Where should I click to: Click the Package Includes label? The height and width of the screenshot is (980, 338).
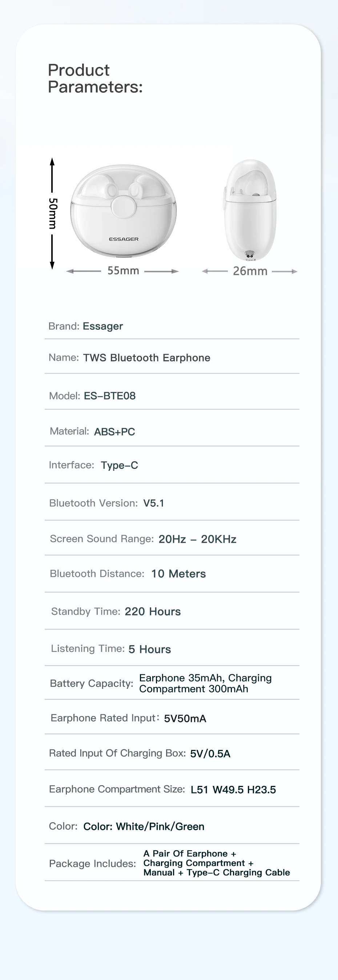coord(92,864)
